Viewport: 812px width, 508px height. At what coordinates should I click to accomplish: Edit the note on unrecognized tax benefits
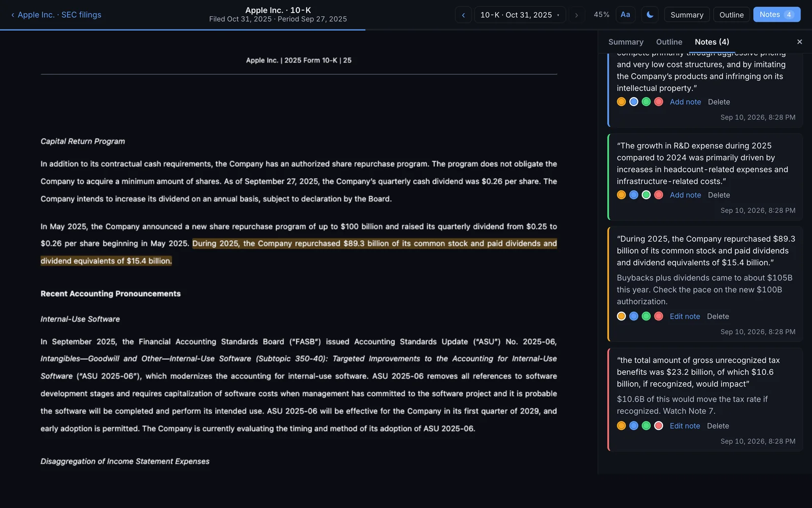[x=685, y=426]
